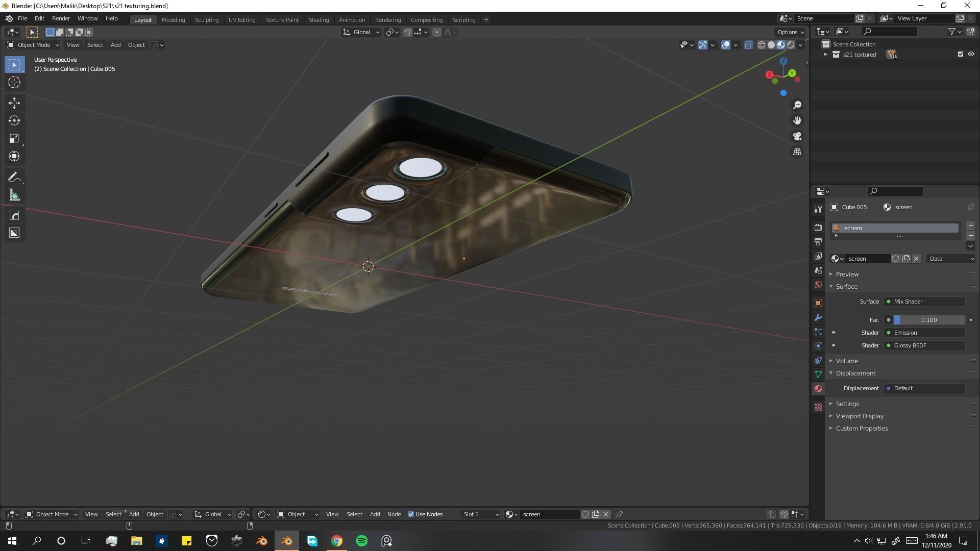Viewport: 980px width, 551px height.
Task: Click the Options button in viewport header
Action: pyautogui.click(x=791, y=32)
